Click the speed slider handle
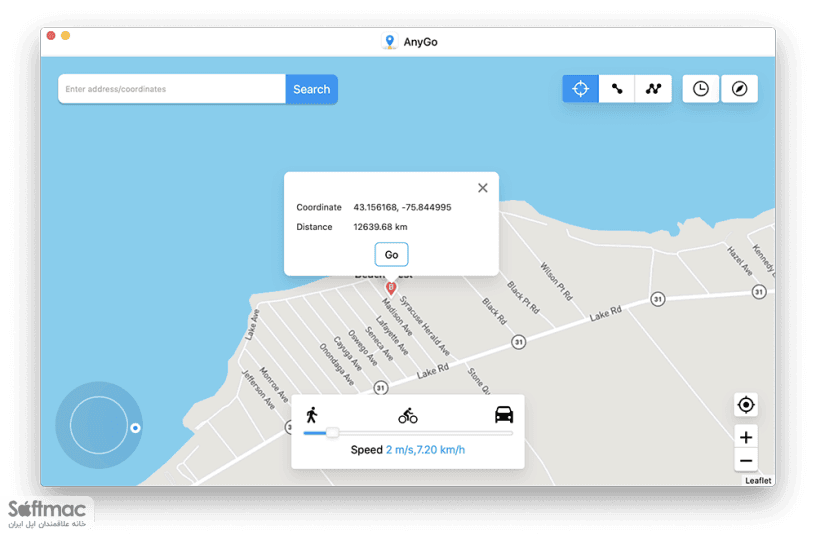The image size is (816, 540). (332, 433)
